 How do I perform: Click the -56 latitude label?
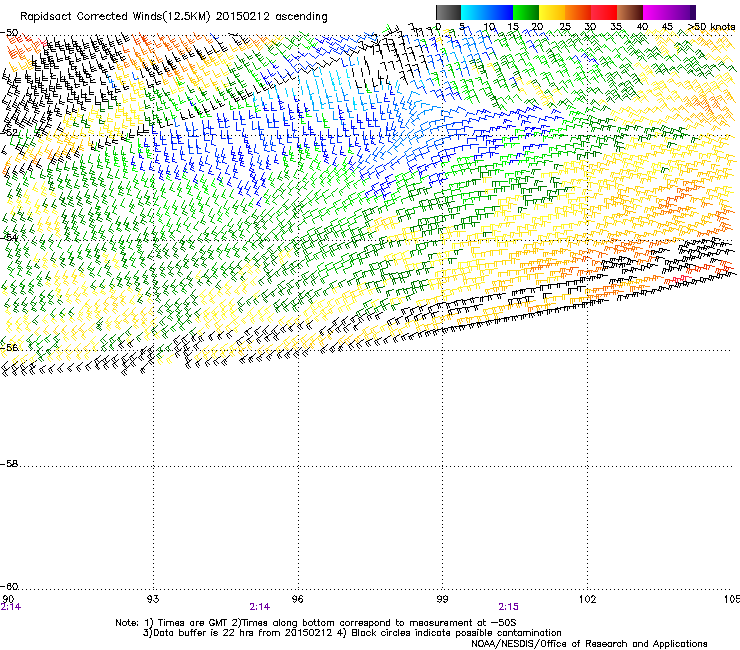(x=9, y=347)
